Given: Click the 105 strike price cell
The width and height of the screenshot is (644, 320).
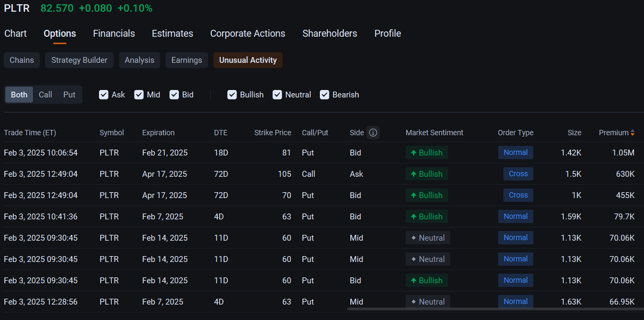Looking at the screenshot, I should [x=285, y=174].
